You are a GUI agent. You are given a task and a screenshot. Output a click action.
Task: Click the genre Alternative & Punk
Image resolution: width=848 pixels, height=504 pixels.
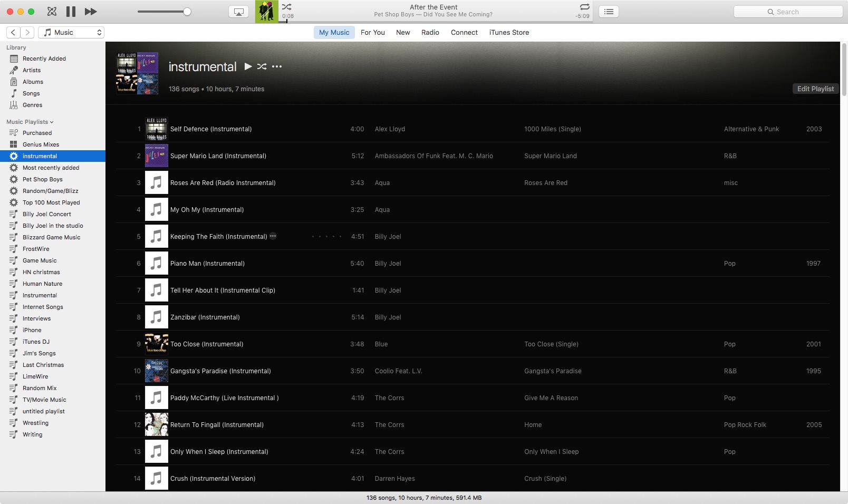[751, 129]
